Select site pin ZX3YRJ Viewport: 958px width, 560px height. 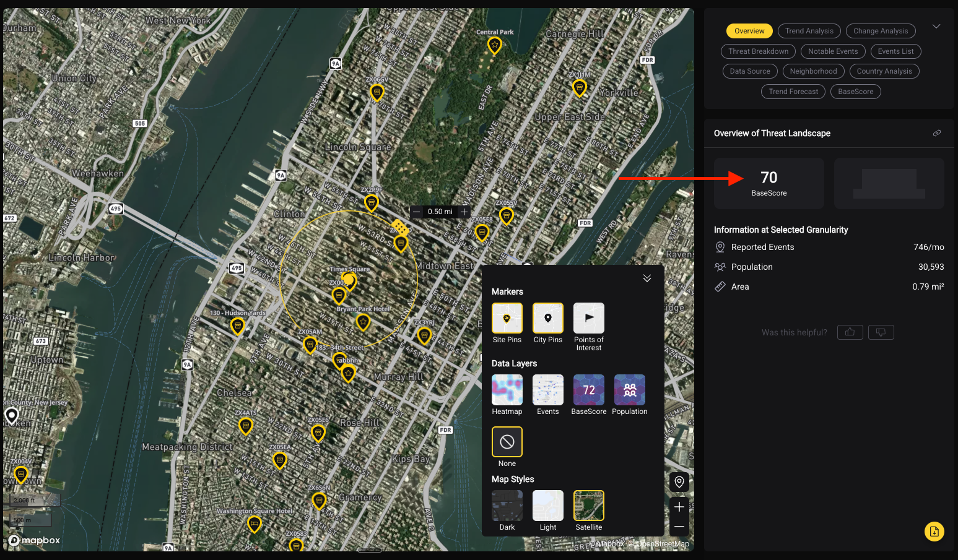tap(424, 336)
